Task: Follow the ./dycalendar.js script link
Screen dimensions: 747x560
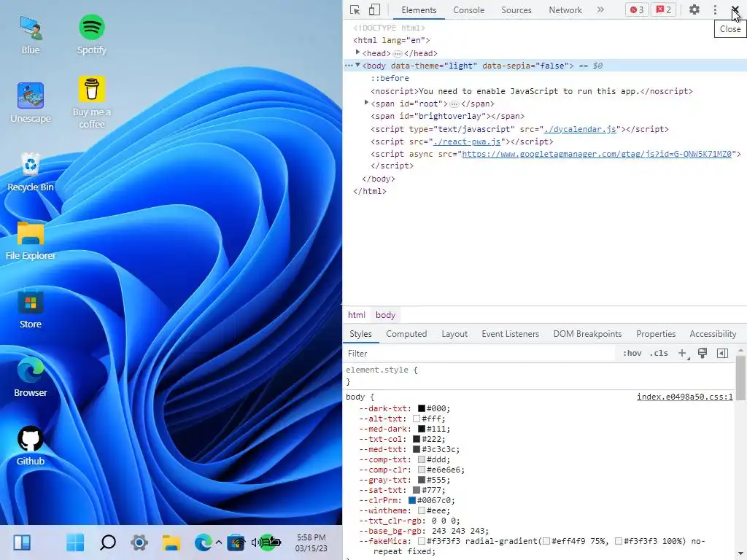Action: click(x=580, y=129)
